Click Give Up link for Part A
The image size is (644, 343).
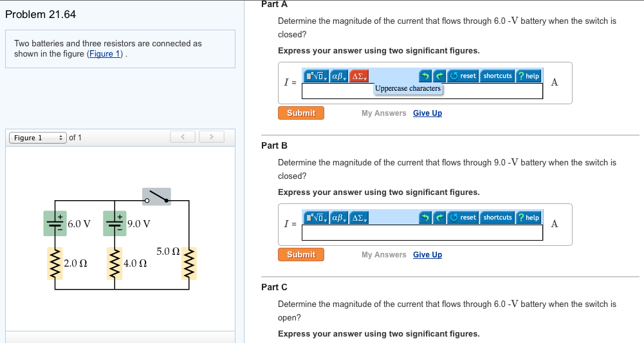point(428,113)
